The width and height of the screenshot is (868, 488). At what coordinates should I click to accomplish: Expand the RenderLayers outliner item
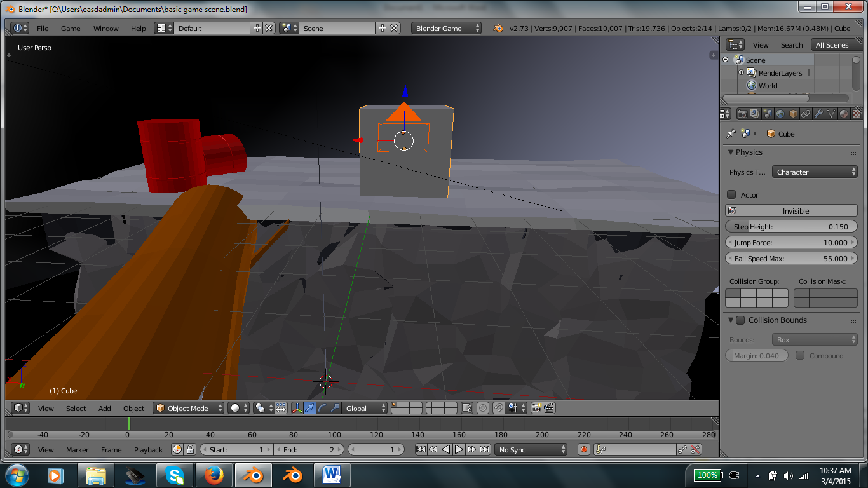tap(741, 72)
